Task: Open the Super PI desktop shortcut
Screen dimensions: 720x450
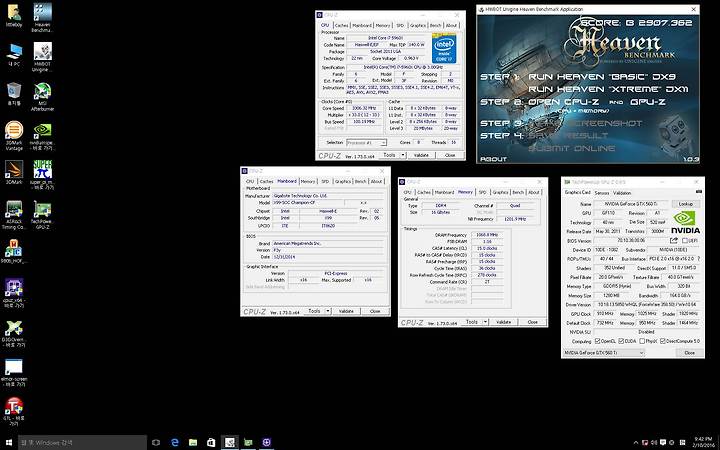Action: (x=43, y=175)
